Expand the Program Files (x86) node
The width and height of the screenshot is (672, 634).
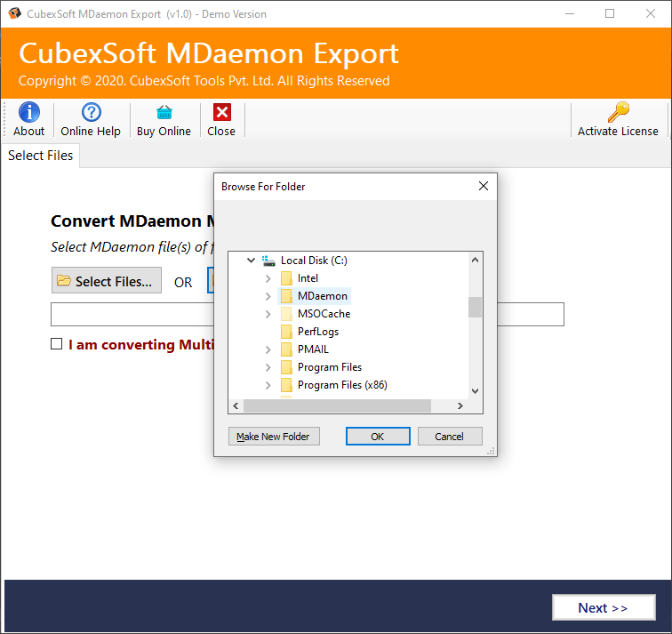coord(268,385)
